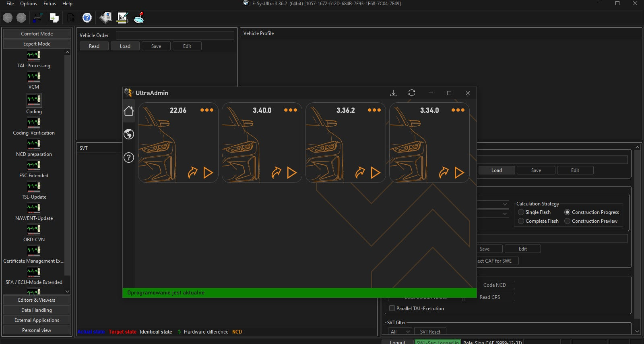The image size is (644, 344).
Task: Click the Code NCD button
Action: pyautogui.click(x=495, y=285)
